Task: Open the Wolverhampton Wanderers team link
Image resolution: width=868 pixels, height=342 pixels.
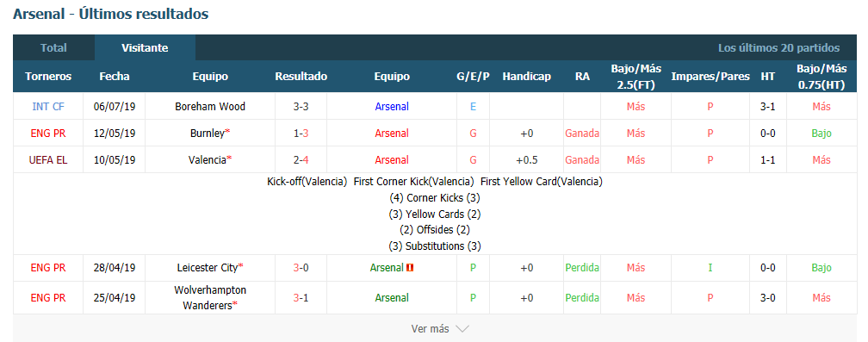Action: (210, 298)
